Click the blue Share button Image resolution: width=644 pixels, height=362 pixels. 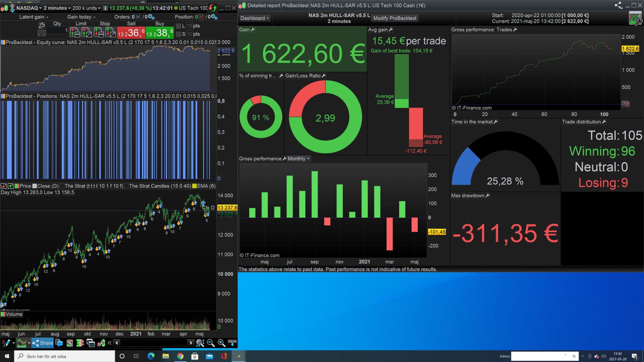[x=43, y=343]
